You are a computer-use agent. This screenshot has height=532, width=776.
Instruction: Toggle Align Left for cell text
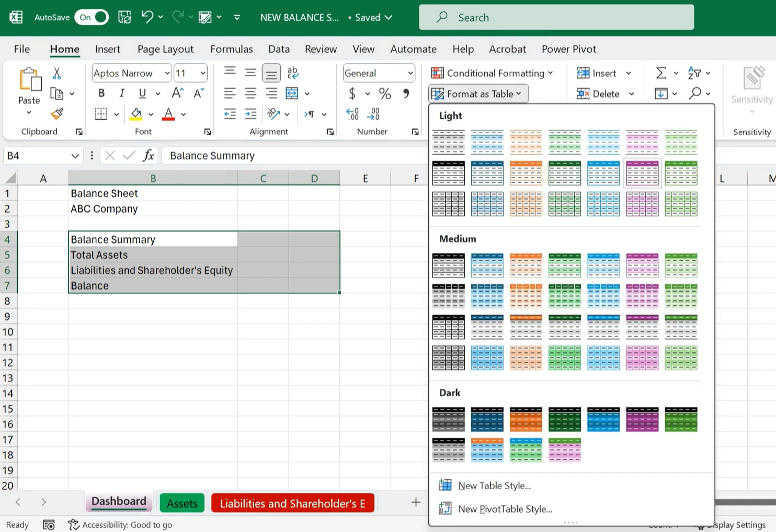230,94
